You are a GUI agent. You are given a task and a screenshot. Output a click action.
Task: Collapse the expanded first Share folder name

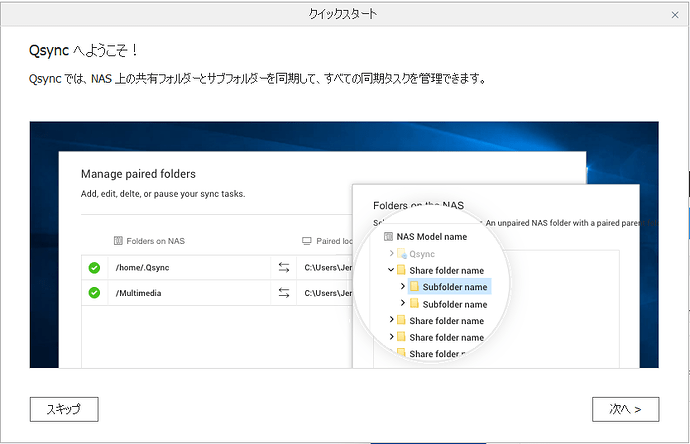click(391, 270)
